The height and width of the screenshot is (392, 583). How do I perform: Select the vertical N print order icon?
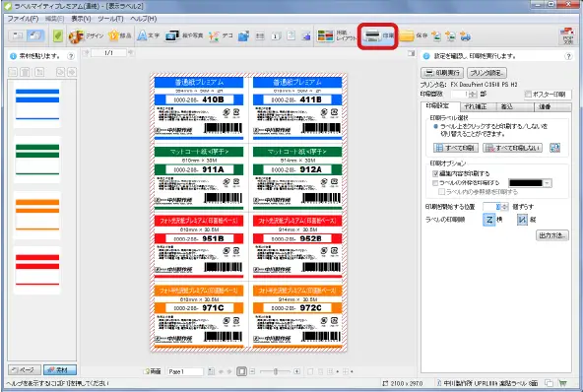[x=522, y=220]
